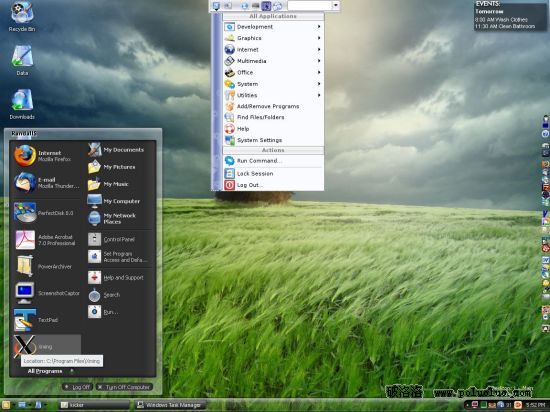The image size is (550, 412).
Task: Open the Downloads desktop icon
Action: tap(22, 104)
